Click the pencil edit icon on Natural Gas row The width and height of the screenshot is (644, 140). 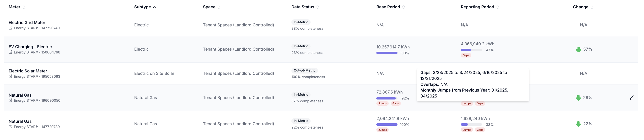[x=632, y=98]
